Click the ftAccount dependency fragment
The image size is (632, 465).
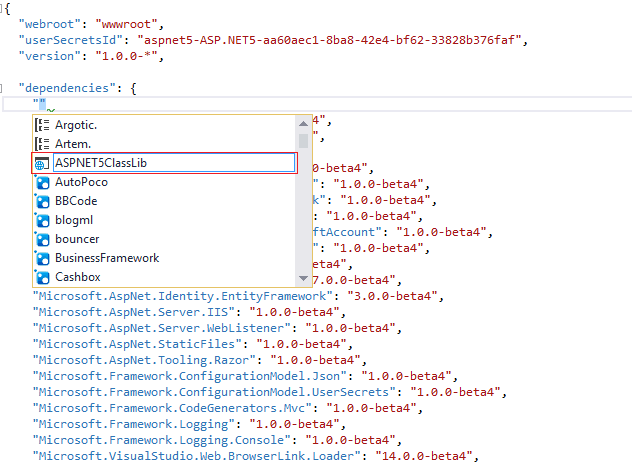(x=347, y=232)
